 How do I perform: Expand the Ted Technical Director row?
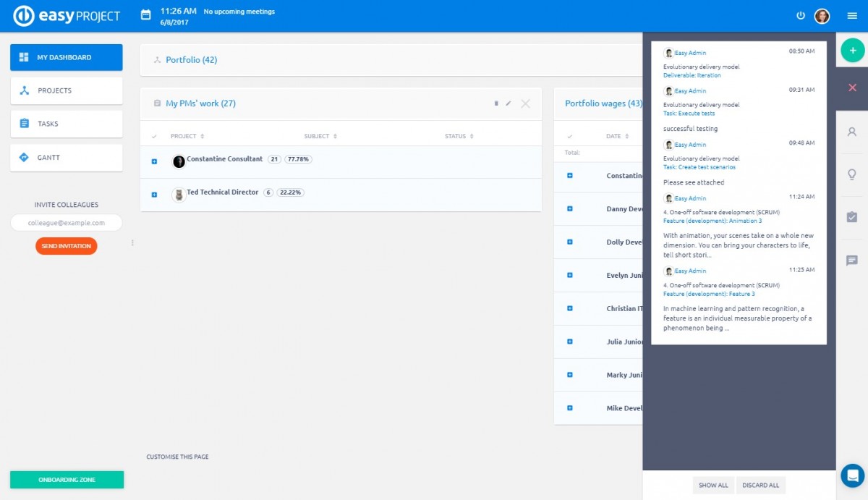coord(154,195)
